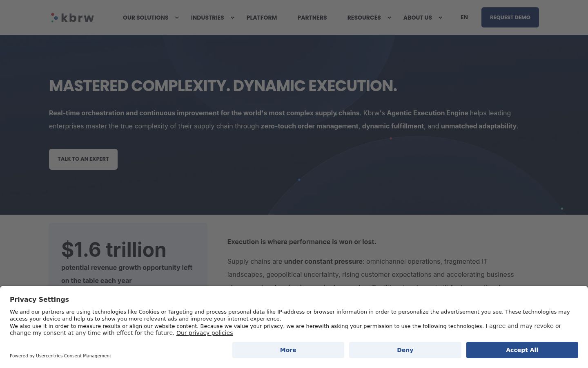Open the Our privacy policies link
This screenshot has width=588, height=368.
pyautogui.click(x=205, y=333)
